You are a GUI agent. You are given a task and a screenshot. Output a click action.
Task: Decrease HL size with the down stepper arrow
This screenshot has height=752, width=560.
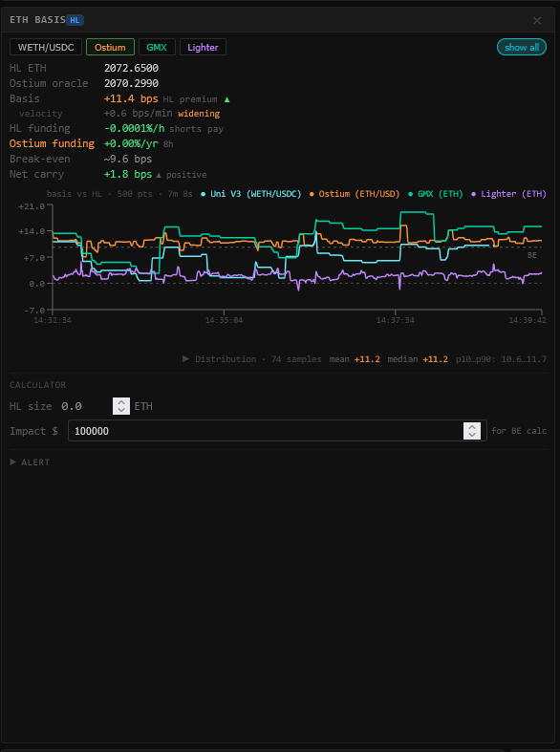(121, 410)
